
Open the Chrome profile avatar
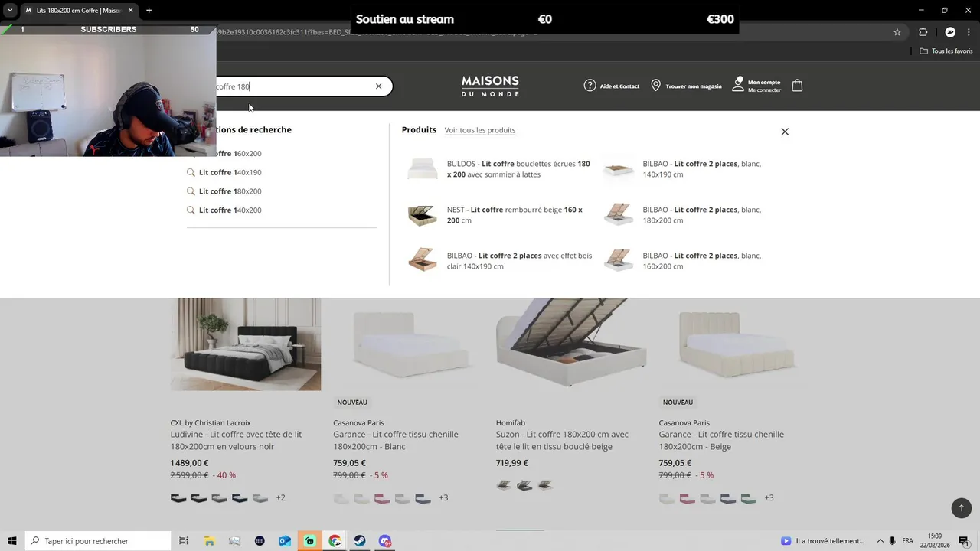point(950,32)
